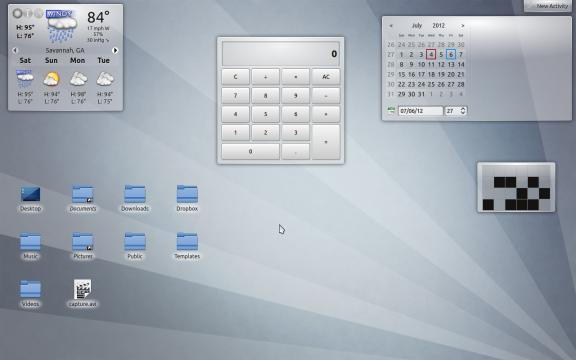Click calculator digit 3
576x360 pixels.
[x=296, y=133]
